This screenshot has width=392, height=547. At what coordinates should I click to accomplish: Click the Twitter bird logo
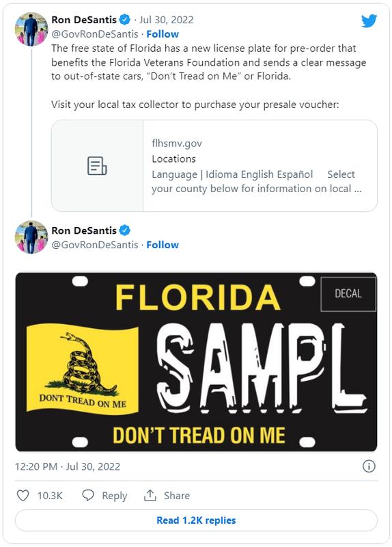pos(369,21)
